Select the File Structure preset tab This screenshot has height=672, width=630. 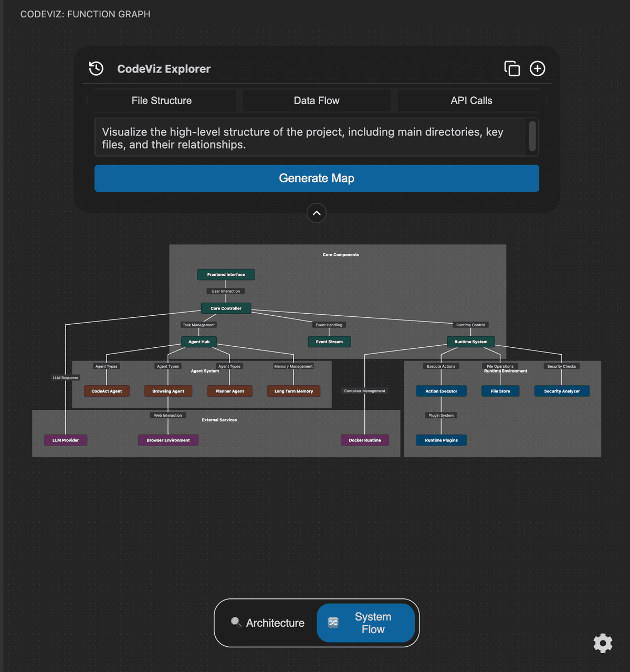click(162, 100)
